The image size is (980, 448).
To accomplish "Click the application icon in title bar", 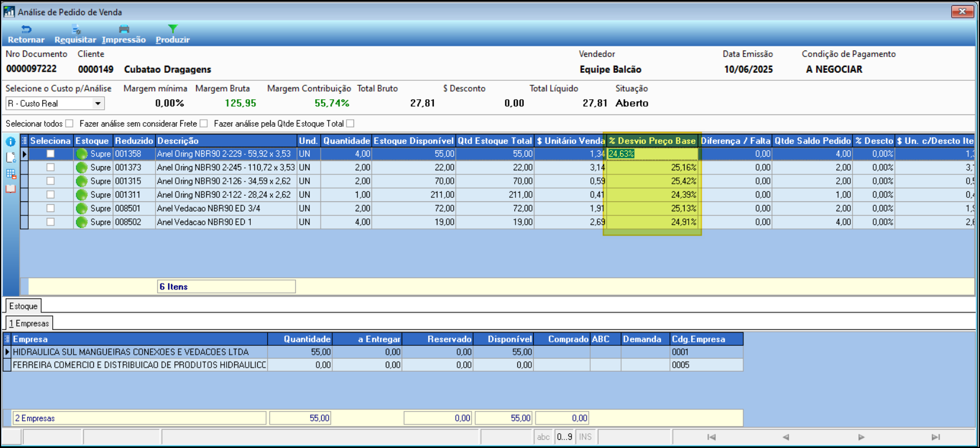I will [x=9, y=12].
